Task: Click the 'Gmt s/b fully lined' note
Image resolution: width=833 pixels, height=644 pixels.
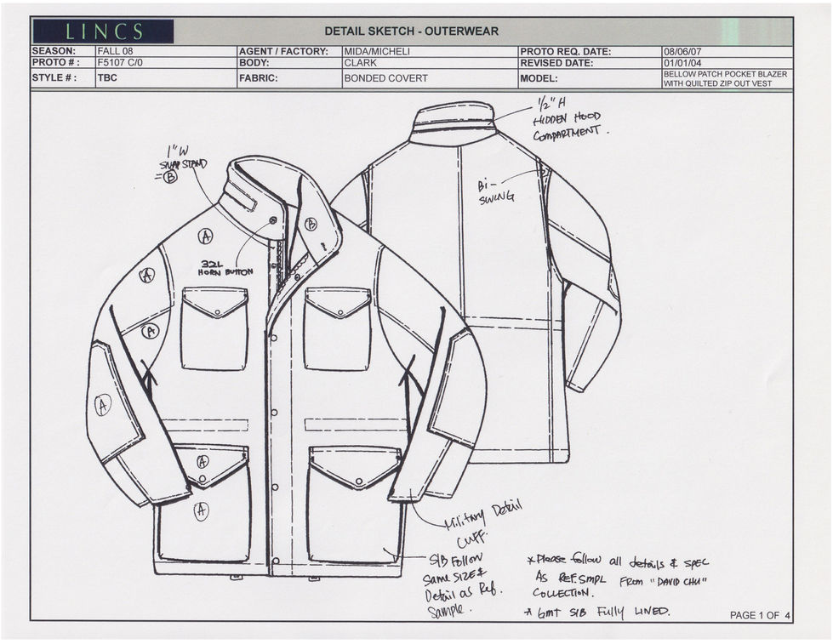Action: coord(597,613)
